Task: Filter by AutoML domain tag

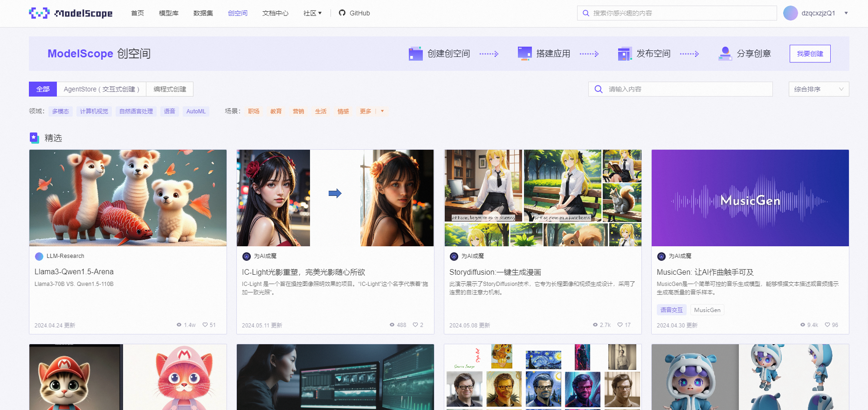Action: 196,111
